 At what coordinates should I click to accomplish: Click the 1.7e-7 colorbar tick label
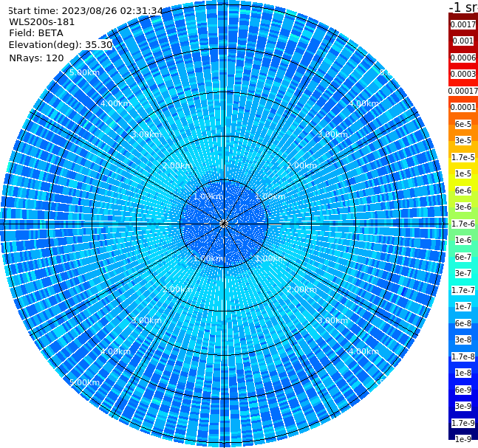[463, 290]
